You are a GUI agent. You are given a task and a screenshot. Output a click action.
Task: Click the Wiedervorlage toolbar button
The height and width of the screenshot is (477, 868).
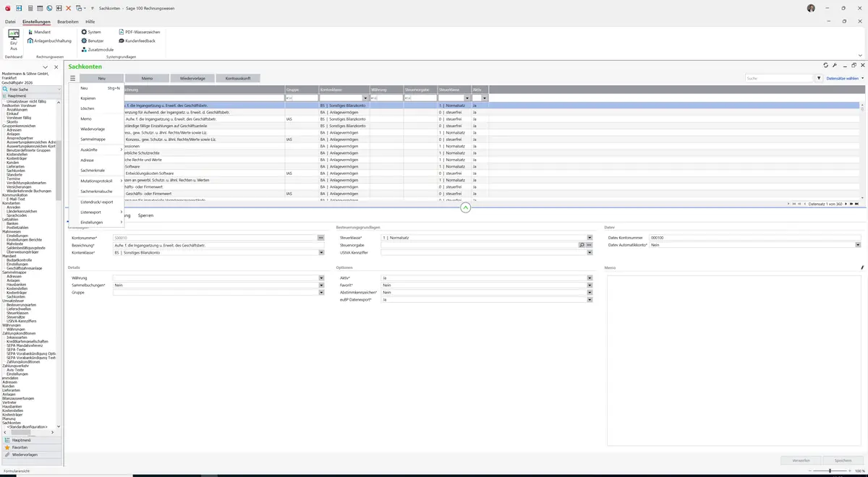pos(192,78)
